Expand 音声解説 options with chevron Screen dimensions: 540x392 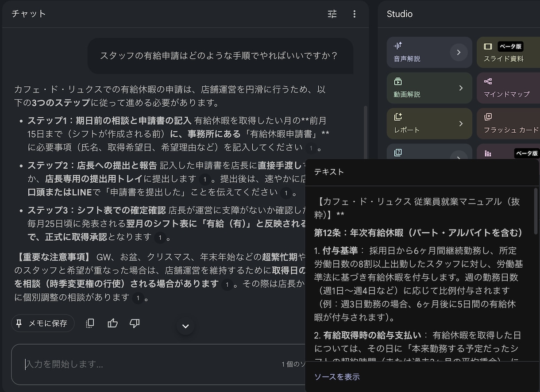click(x=459, y=52)
